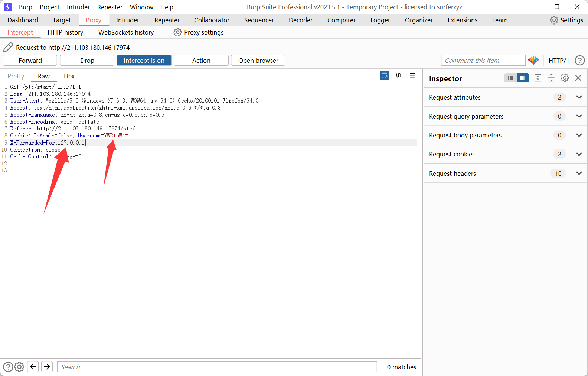Open the Intruder menu in menu bar

78,7
